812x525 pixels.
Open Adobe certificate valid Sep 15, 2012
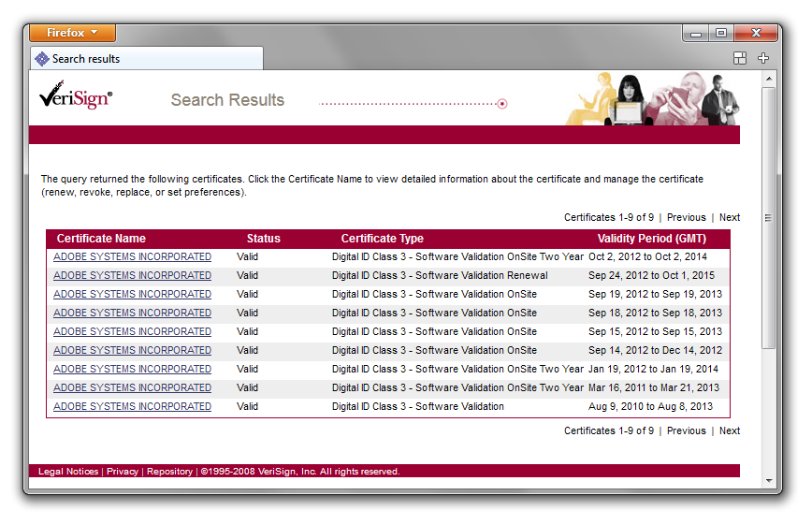coord(132,331)
